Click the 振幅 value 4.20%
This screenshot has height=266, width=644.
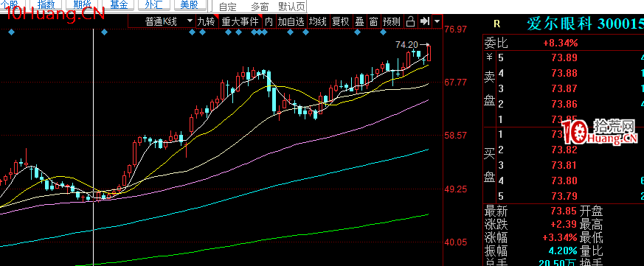tap(563, 251)
